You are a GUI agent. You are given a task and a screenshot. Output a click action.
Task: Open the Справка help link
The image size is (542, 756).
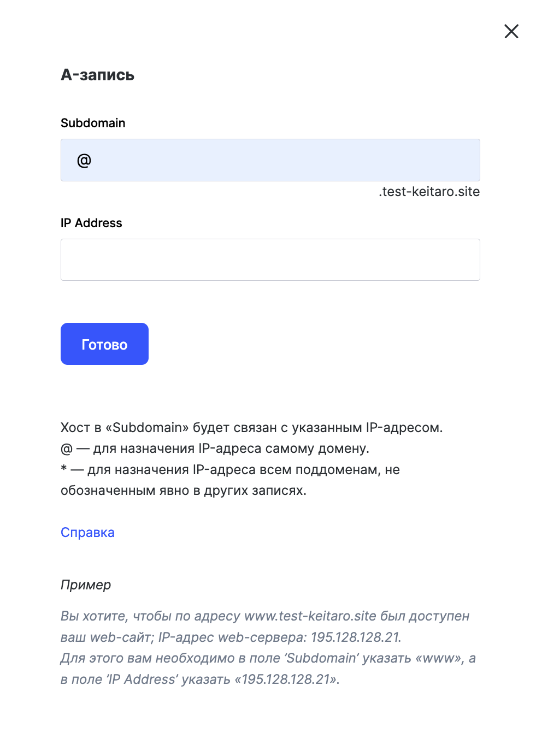pos(87,533)
